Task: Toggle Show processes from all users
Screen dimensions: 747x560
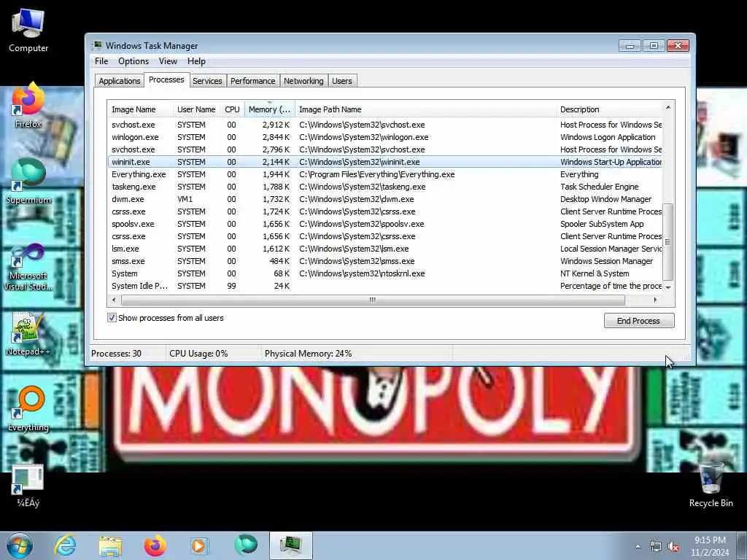Action: pos(112,318)
